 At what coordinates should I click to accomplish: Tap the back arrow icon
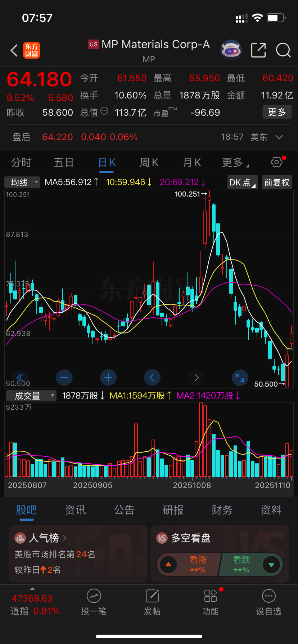click(x=14, y=51)
